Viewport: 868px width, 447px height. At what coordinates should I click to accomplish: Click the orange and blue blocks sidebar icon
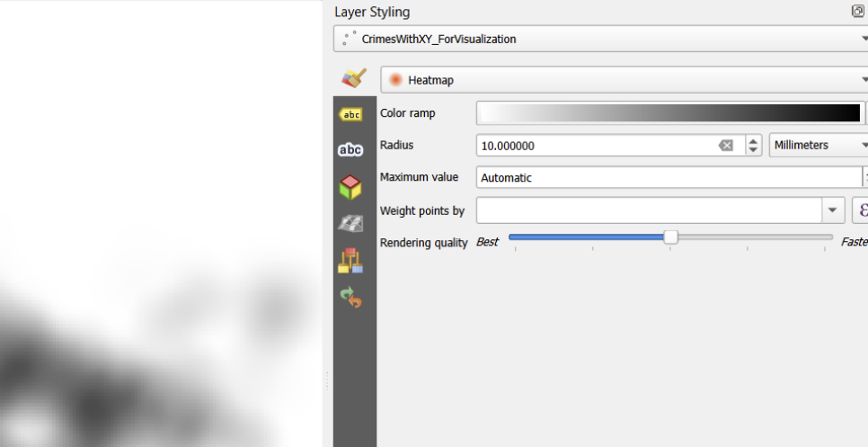tap(350, 261)
